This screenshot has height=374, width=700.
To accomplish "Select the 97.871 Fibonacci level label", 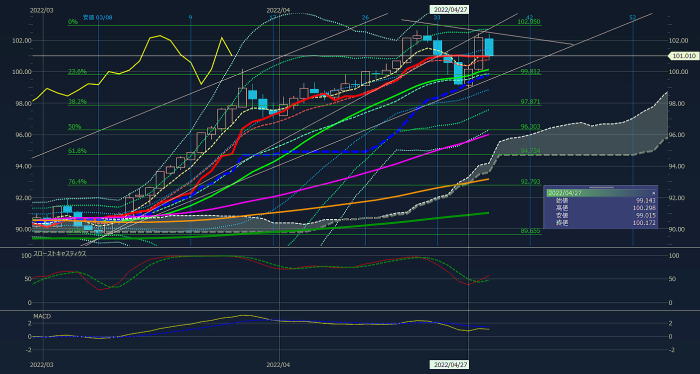I will [x=531, y=102].
